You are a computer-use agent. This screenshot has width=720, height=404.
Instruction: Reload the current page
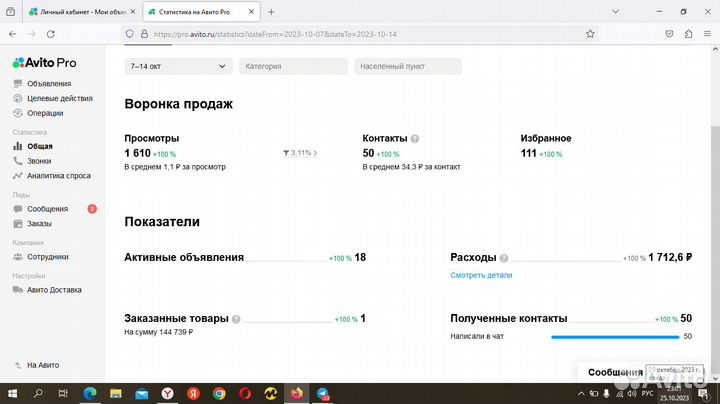(x=51, y=34)
